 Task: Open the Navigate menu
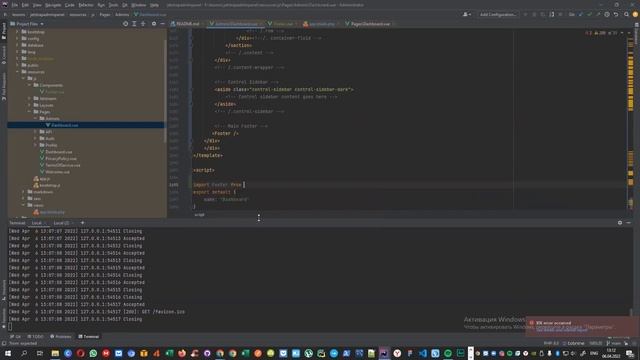[53, 5]
